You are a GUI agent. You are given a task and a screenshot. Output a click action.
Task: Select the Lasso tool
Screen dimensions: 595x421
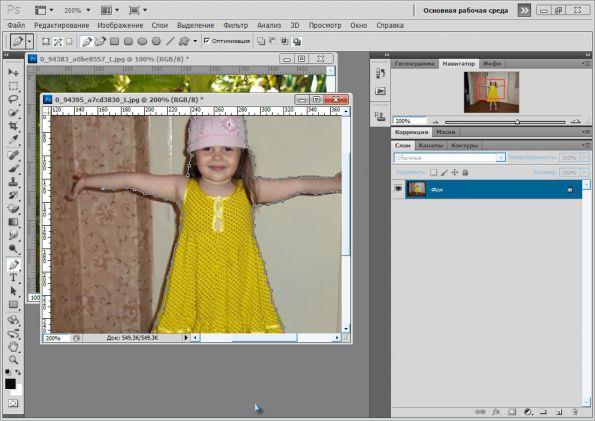pyautogui.click(x=13, y=99)
